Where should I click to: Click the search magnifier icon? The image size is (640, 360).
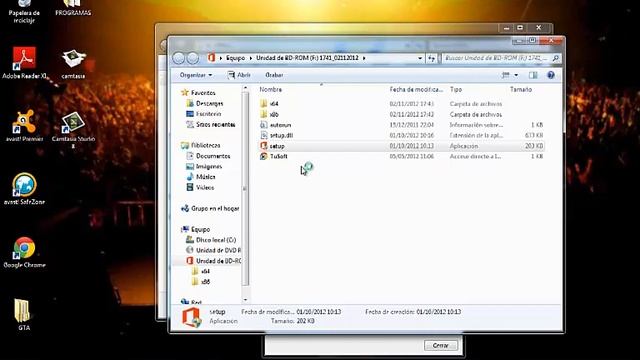tap(555, 58)
